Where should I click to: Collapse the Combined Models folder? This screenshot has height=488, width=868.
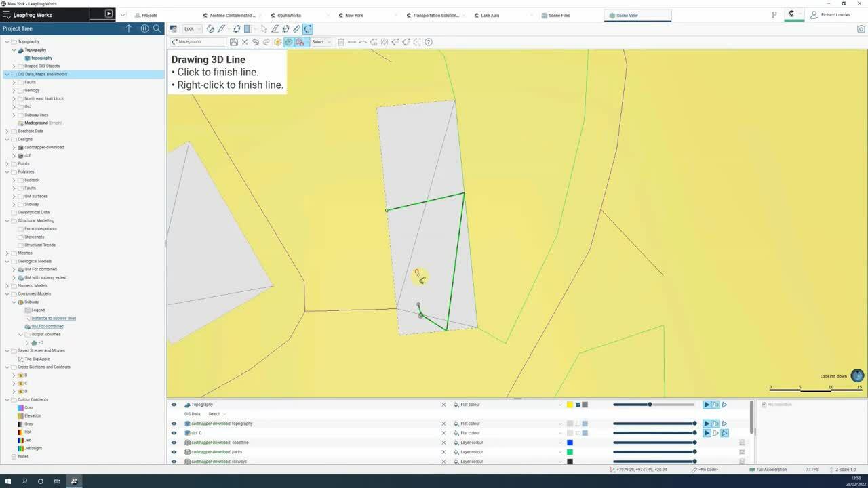tap(7, 293)
